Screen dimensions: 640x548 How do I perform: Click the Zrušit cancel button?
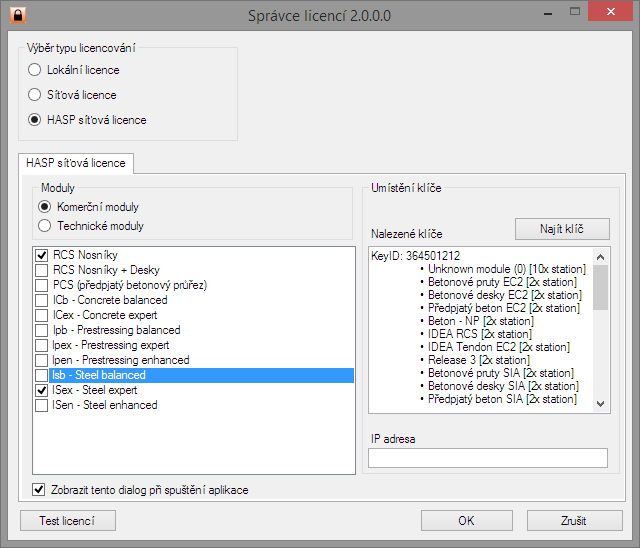[574, 521]
